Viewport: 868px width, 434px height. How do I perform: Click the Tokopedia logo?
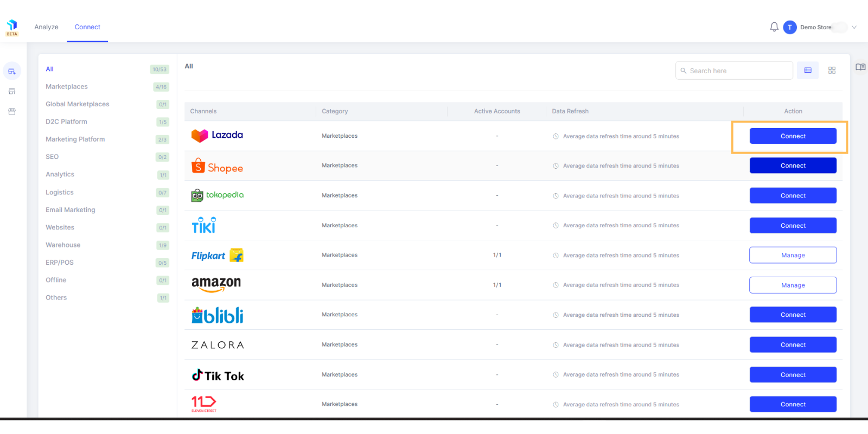click(x=217, y=195)
